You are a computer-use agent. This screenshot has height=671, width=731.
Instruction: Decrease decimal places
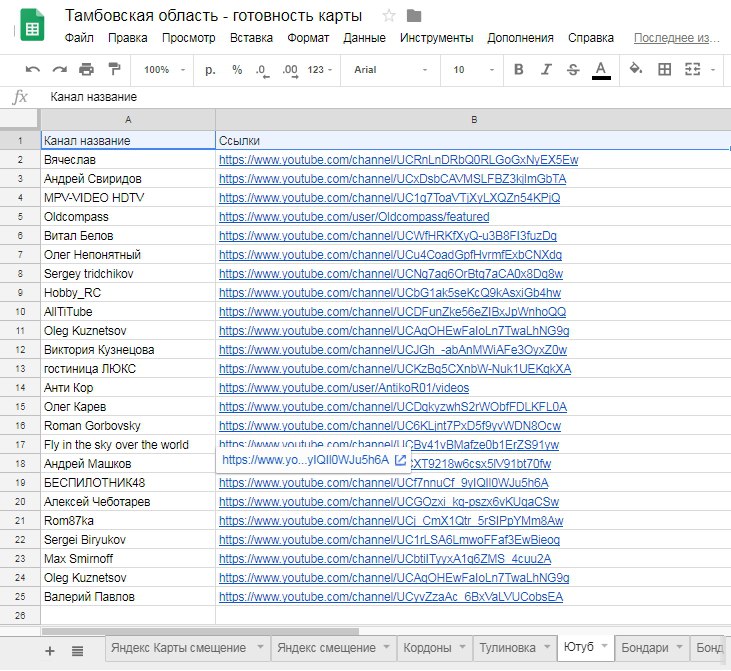(262, 70)
